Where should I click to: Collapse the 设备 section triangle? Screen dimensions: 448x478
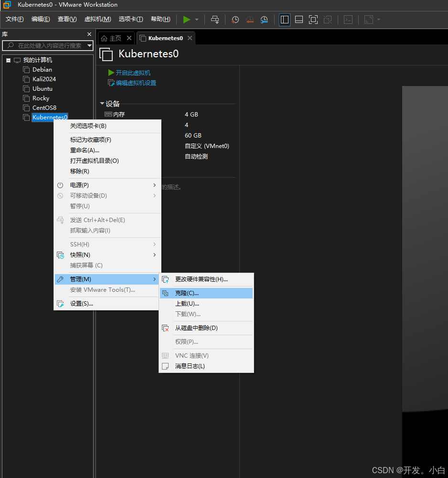[x=102, y=104]
